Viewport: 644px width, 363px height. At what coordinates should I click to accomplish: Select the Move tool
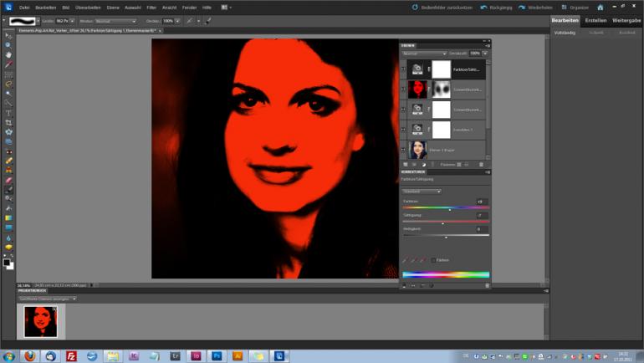tap(8, 36)
